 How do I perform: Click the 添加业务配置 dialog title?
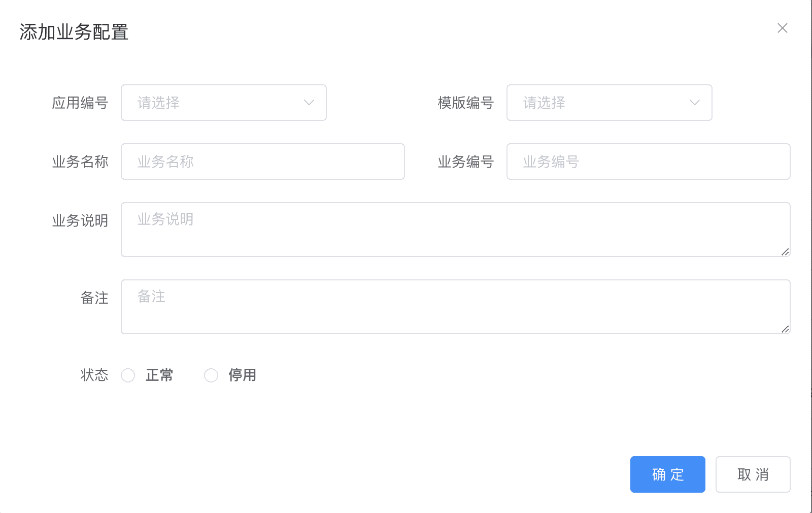click(74, 32)
